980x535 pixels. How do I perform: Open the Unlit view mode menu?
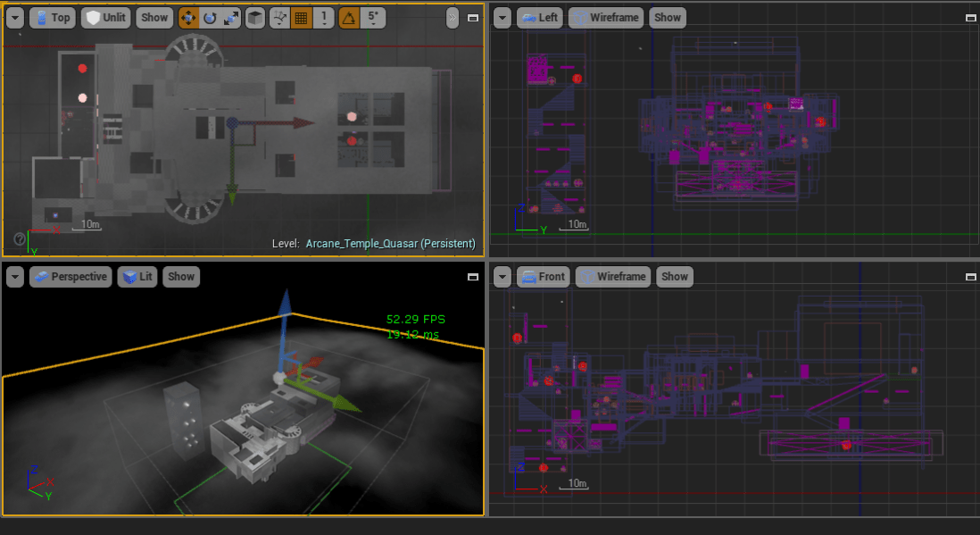tap(105, 17)
